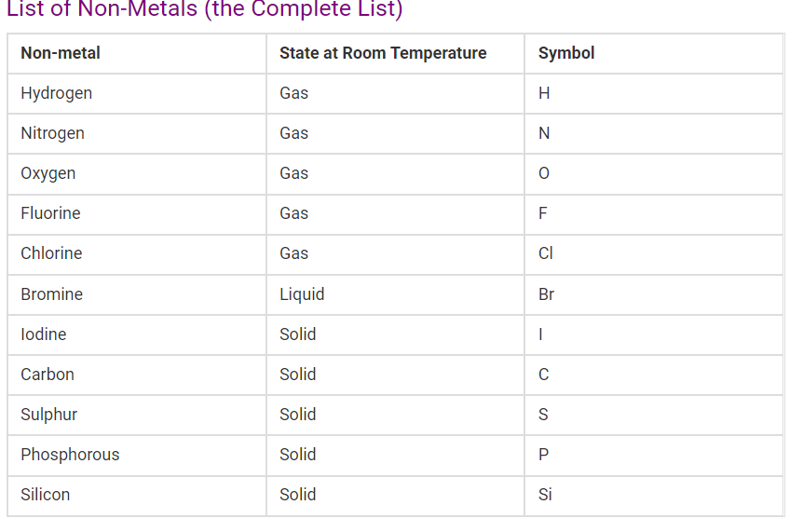803x532 pixels.
Task: Click the Sulphur entry
Action: point(48,415)
